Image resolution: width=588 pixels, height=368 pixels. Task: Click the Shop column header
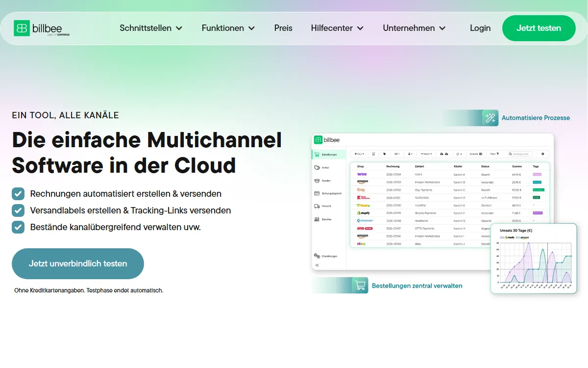pyautogui.click(x=361, y=166)
